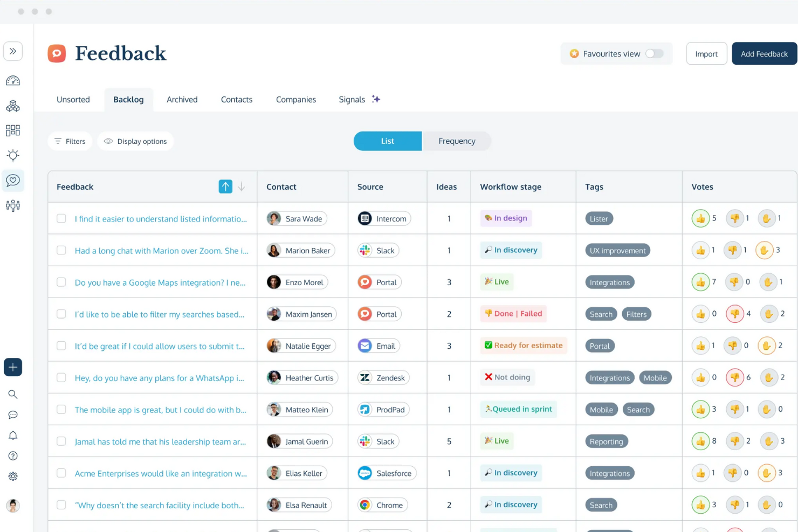This screenshot has height=532, width=798.
Task: Check the box for 'Had a long chat' row
Action: pyautogui.click(x=61, y=250)
